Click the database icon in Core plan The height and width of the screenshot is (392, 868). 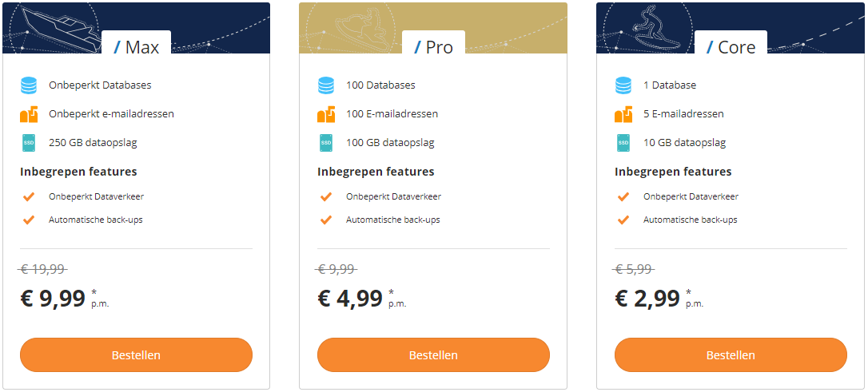tap(623, 85)
